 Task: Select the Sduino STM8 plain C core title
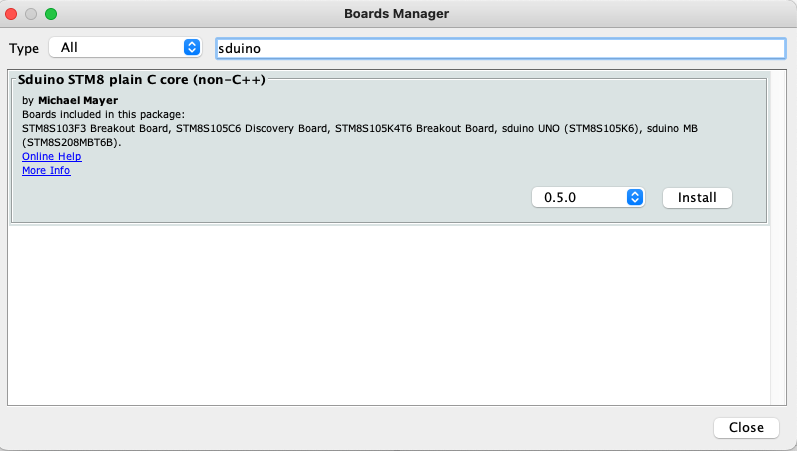(x=142, y=80)
